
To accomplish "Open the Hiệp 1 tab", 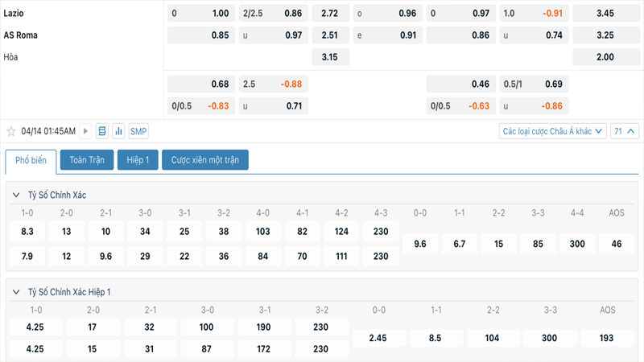I will click(x=138, y=160).
